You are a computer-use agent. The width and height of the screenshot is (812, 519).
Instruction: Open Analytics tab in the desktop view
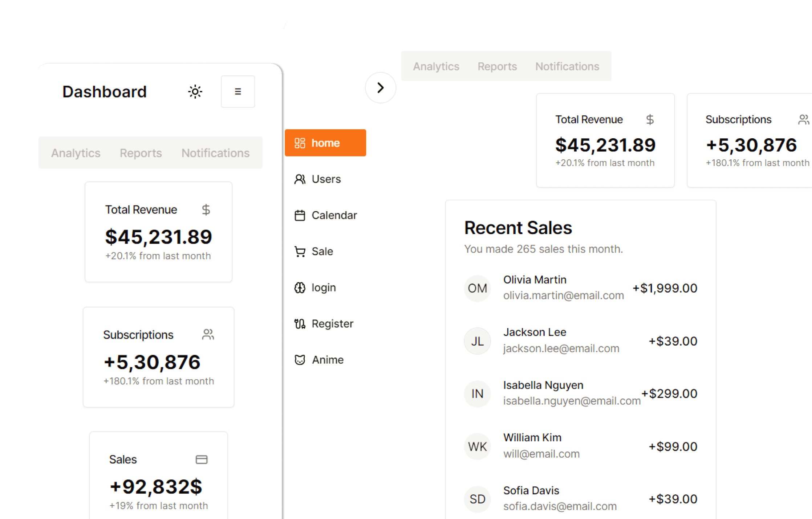point(436,66)
